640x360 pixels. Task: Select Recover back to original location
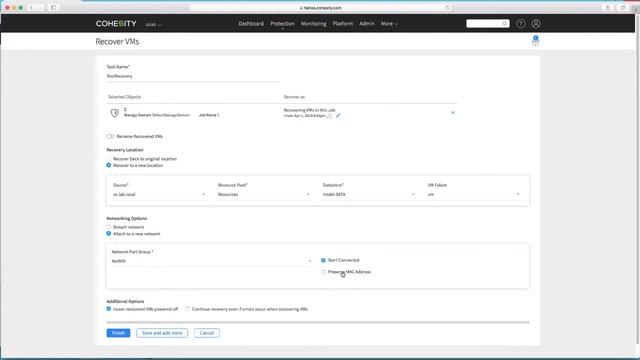(109, 158)
